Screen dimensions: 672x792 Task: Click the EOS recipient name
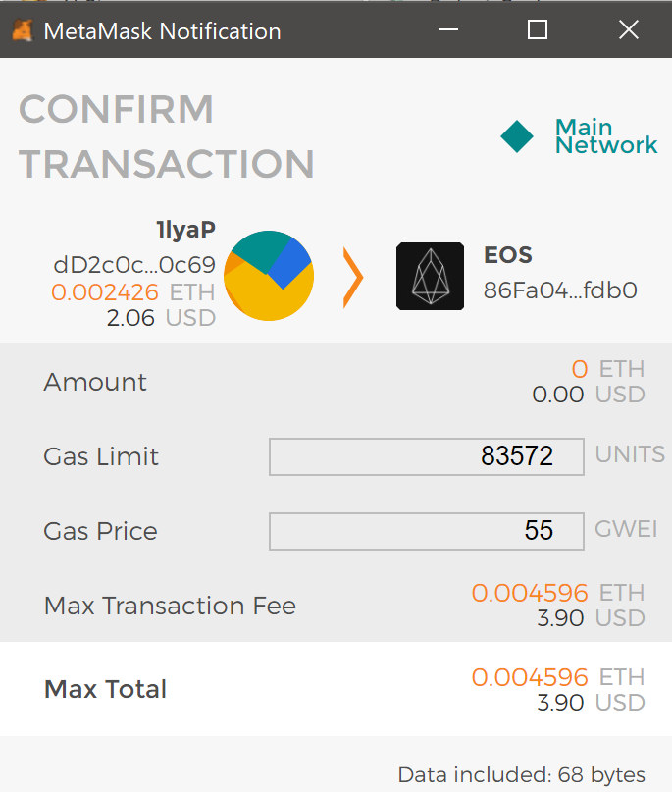point(508,255)
